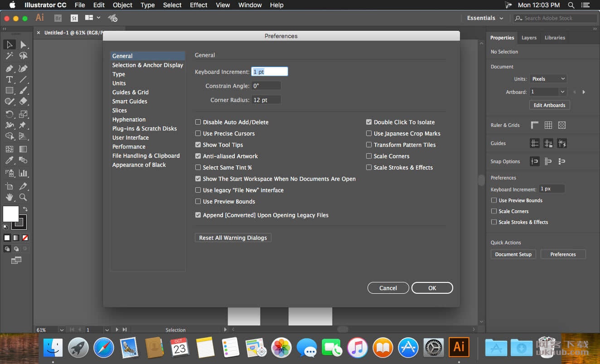Choose the Mesh tool

9,149
